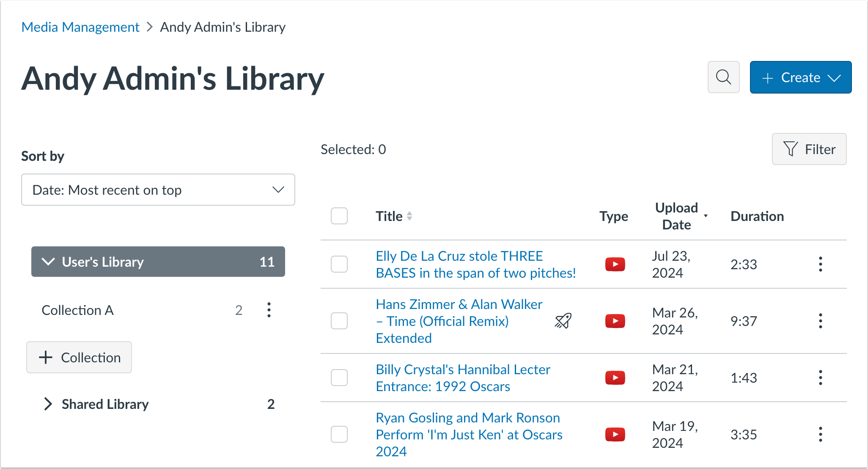Click the plus icon in the Collection button

click(x=45, y=357)
